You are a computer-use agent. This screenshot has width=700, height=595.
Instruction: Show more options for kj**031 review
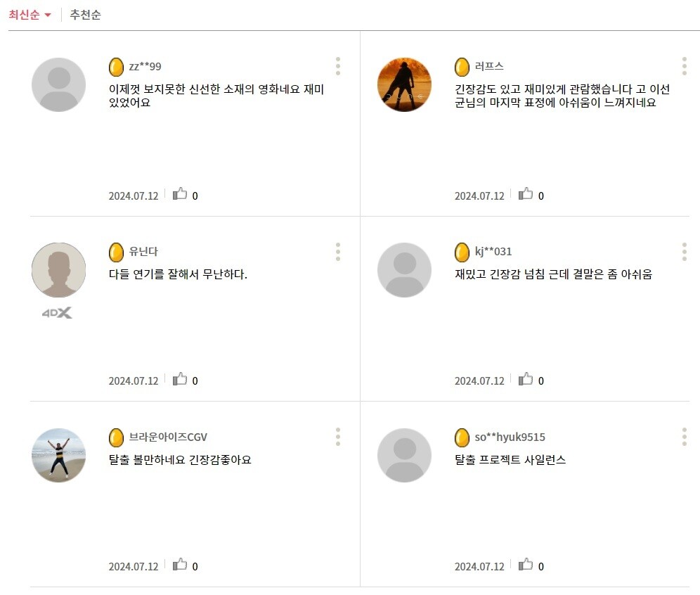click(x=684, y=252)
